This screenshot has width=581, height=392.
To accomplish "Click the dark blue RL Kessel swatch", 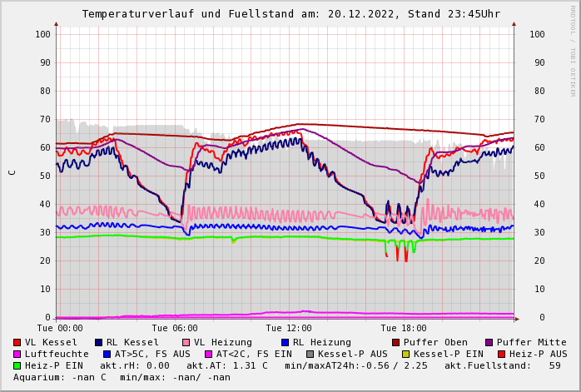I will click(99, 343).
